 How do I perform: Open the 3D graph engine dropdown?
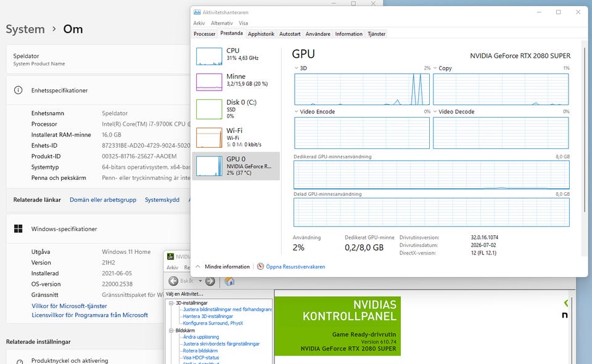coord(297,68)
